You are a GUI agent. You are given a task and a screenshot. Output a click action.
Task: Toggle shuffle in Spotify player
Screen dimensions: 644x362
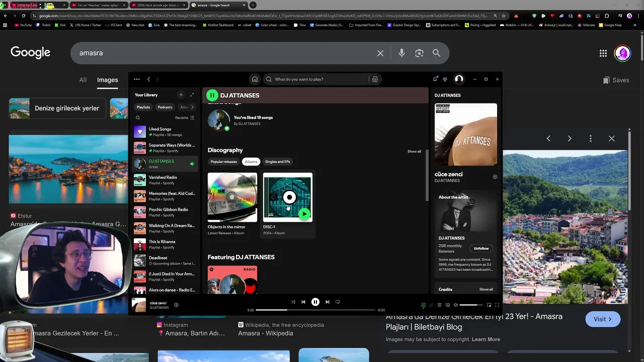(293, 302)
